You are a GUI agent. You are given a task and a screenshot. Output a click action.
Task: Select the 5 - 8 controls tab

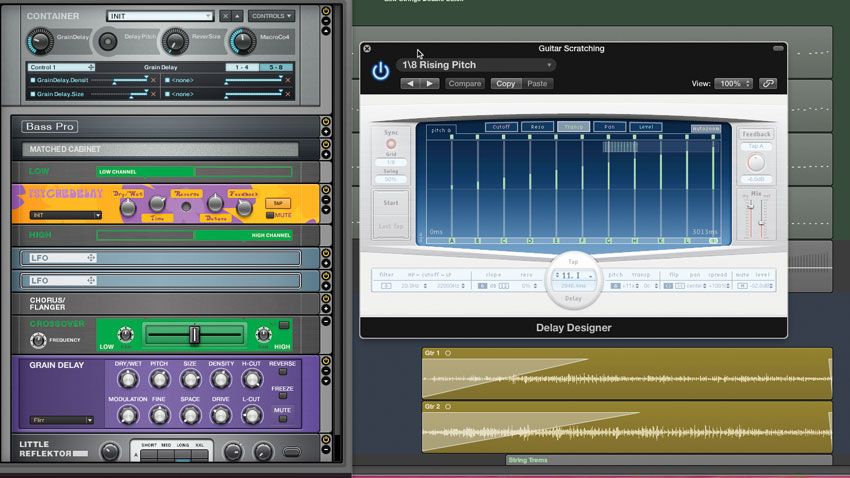click(x=274, y=67)
